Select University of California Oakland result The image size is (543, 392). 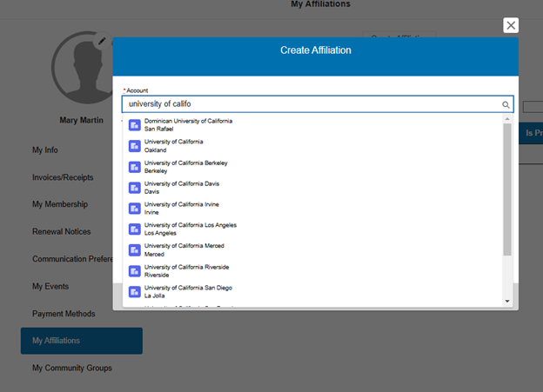click(312, 146)
